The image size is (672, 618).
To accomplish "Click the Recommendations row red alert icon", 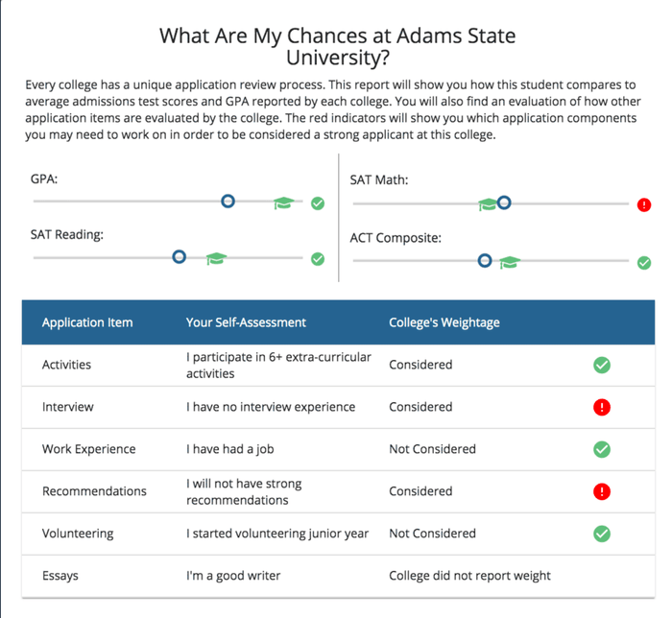I will tap(602, 491).
